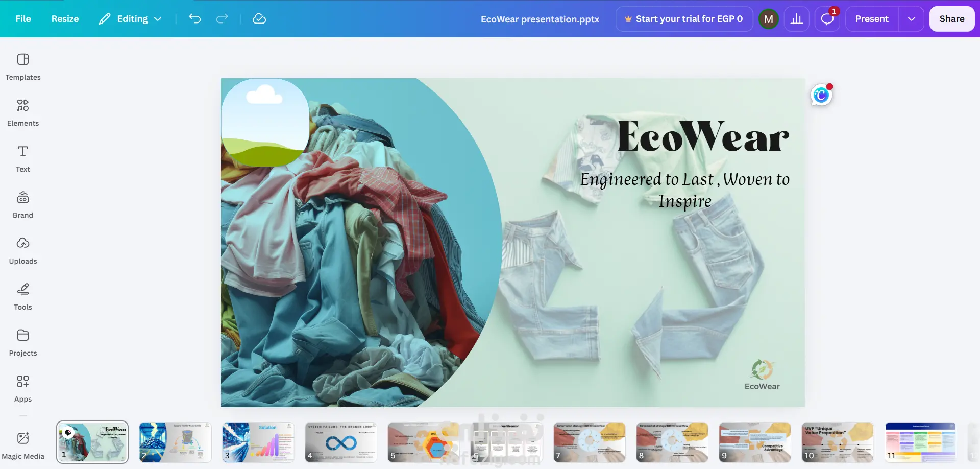Open the Brand panel

(x=23, y=205)
